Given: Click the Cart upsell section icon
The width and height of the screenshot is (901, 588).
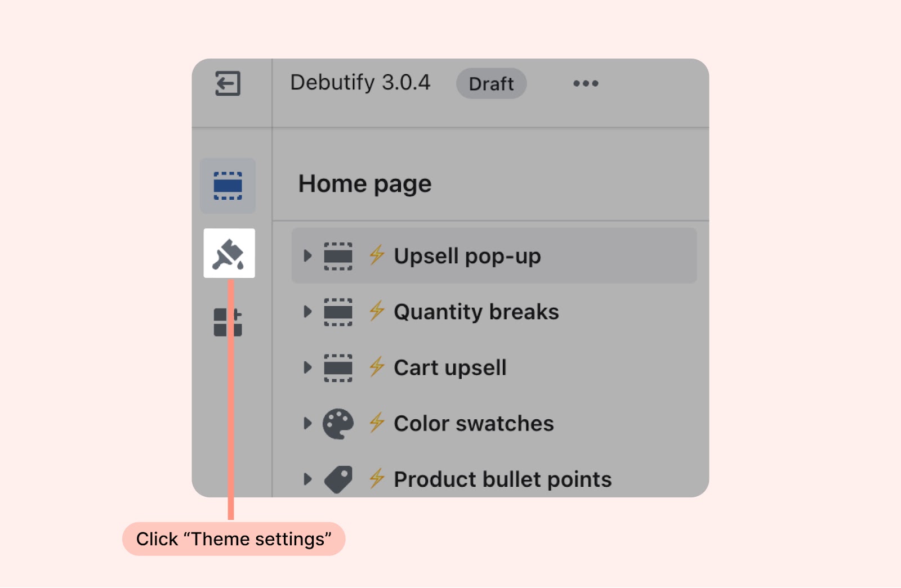Looking at the screenshot, I should [x=338, y=368].
